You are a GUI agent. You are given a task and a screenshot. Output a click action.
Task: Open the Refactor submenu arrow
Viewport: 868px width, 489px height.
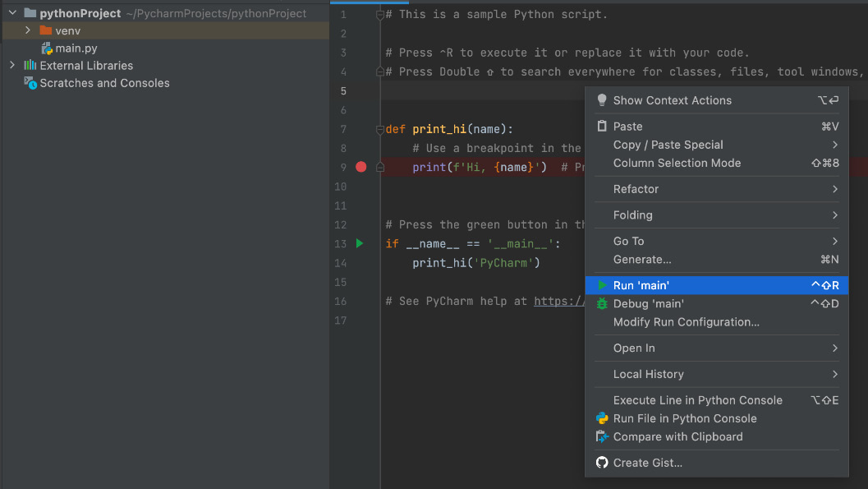835,189
